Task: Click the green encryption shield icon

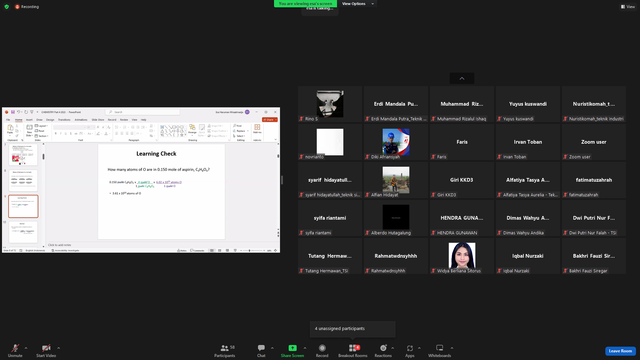Action: coord(7,7)
